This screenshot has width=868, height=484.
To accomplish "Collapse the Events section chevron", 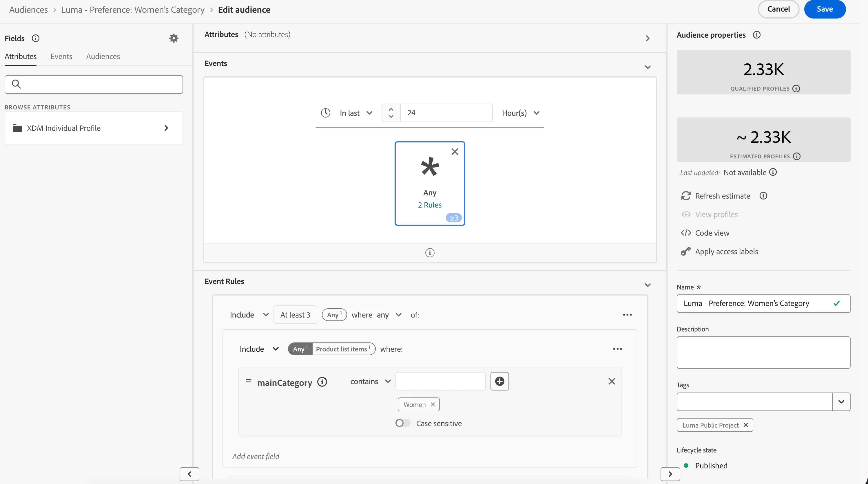I will pos(647,67).
